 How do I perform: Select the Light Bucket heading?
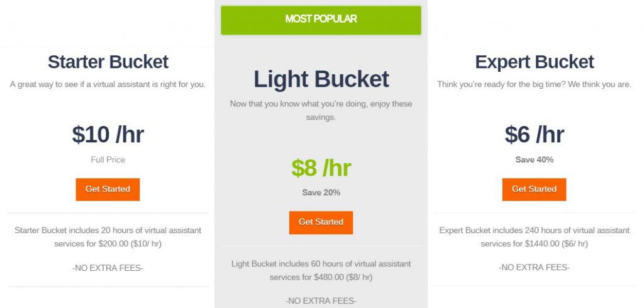(321, 79)
